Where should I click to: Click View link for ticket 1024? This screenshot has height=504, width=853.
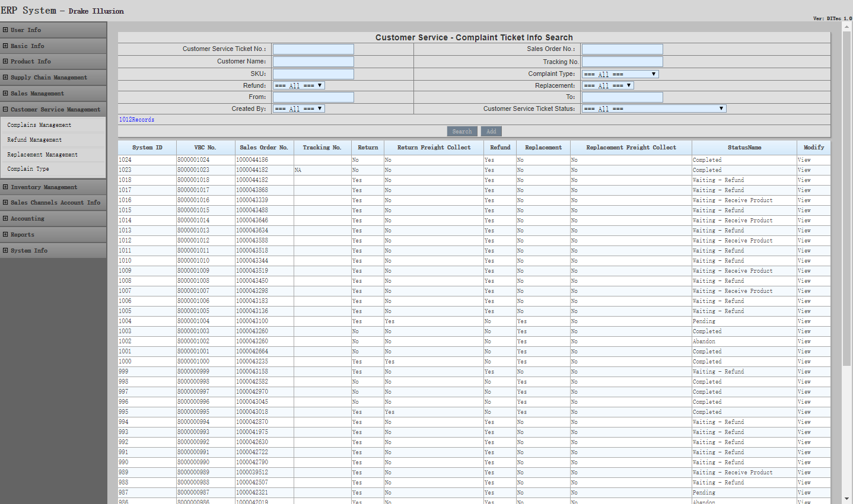[x=804, y=160]
